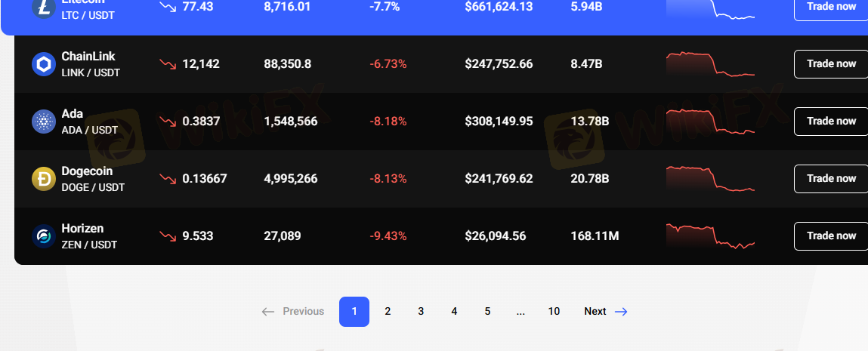
Task: Click the Litecoin coin logo icon
Action: (x=44, y=8)
